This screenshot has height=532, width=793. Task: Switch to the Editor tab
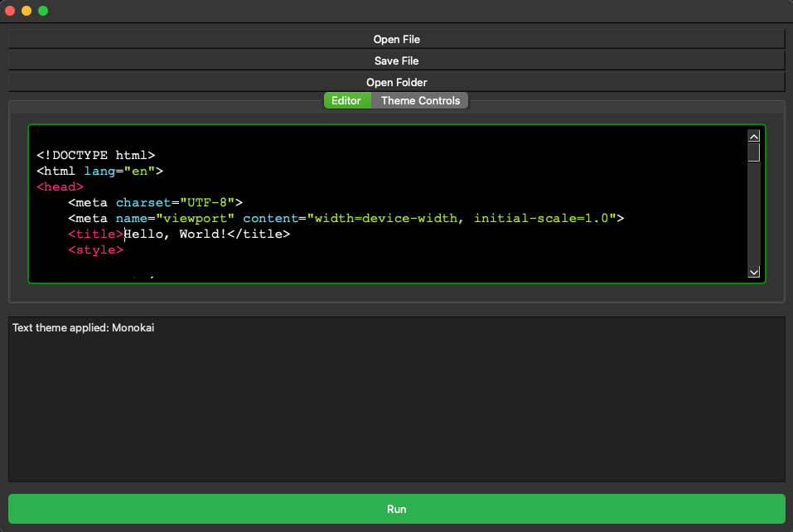[x=346, y=100]
